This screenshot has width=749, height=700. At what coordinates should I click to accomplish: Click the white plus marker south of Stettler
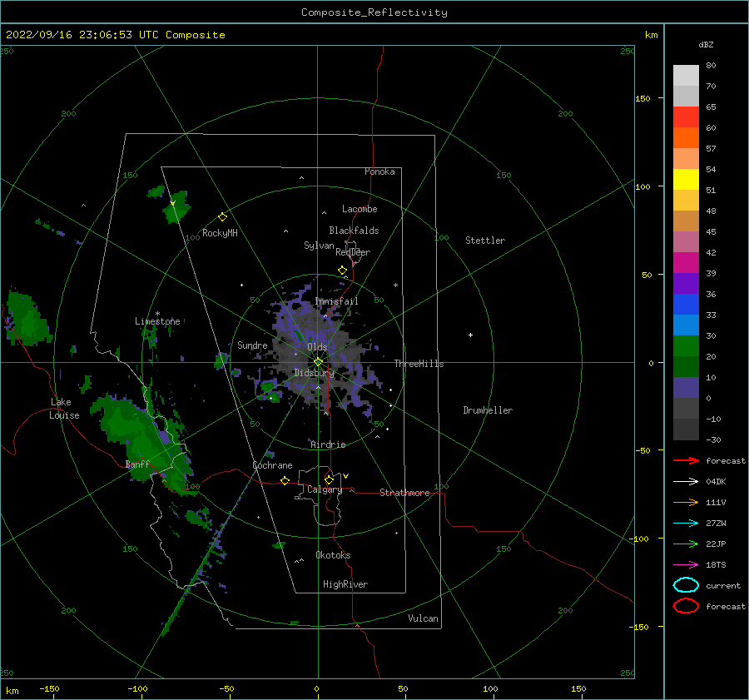tap(470, 335)
